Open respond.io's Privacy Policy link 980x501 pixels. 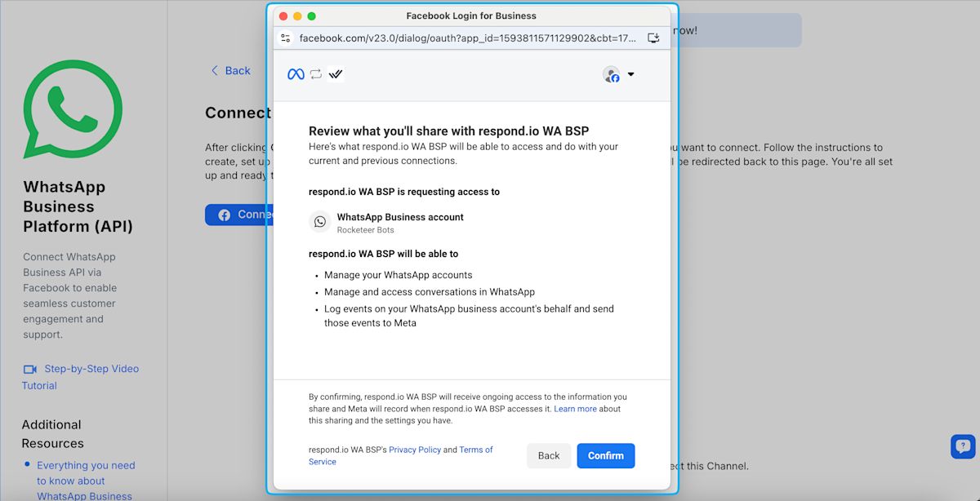(415, 450)
